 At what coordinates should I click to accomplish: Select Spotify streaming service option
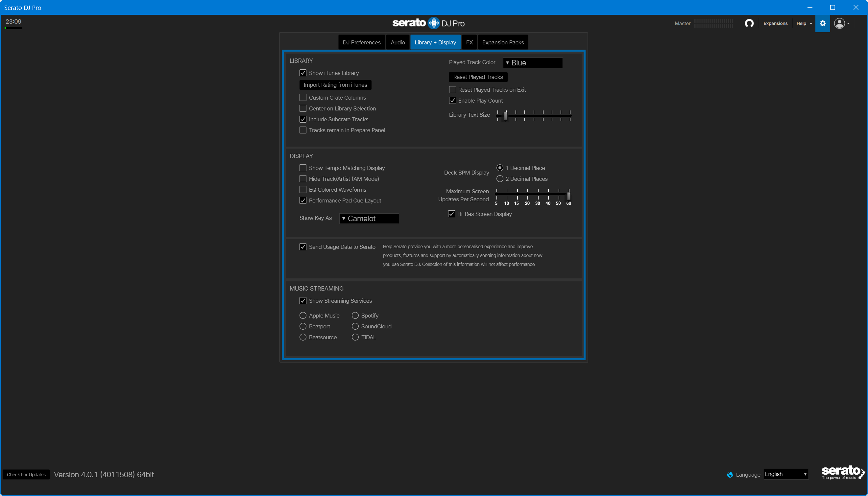click(x=355, y=315)
